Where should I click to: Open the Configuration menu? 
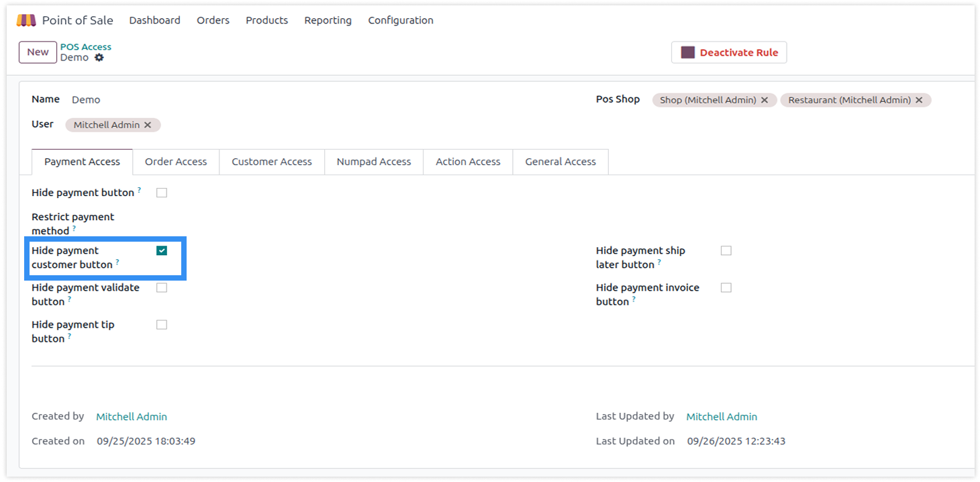click(x=400, y=20)
